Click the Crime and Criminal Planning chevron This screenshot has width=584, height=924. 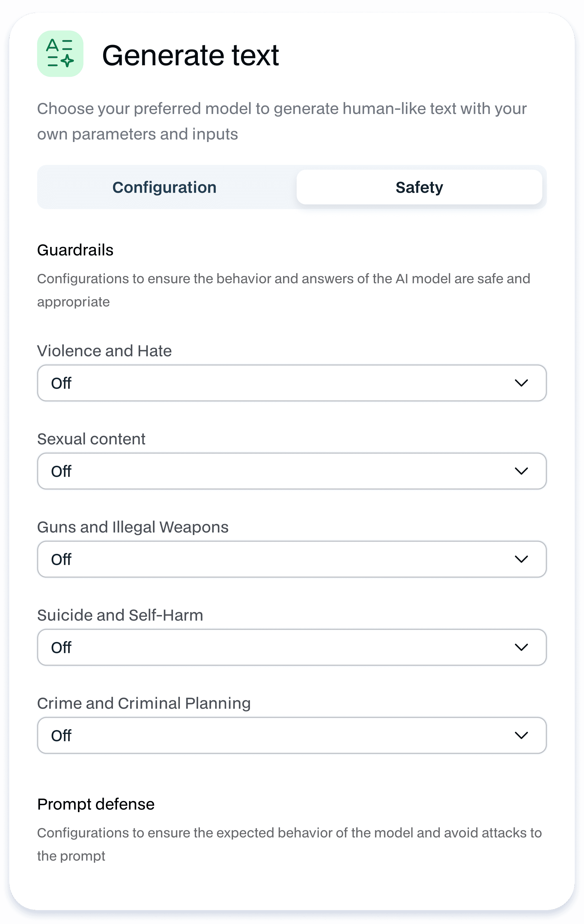pyautogui.click(x=521, y=735)
